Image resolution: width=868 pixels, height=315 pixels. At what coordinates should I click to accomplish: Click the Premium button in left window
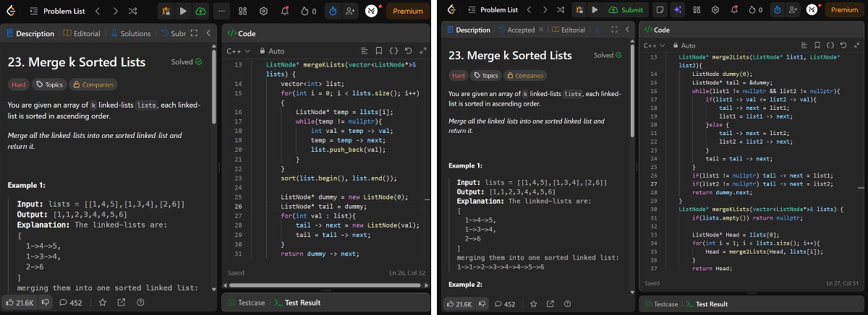click(408, 11)
